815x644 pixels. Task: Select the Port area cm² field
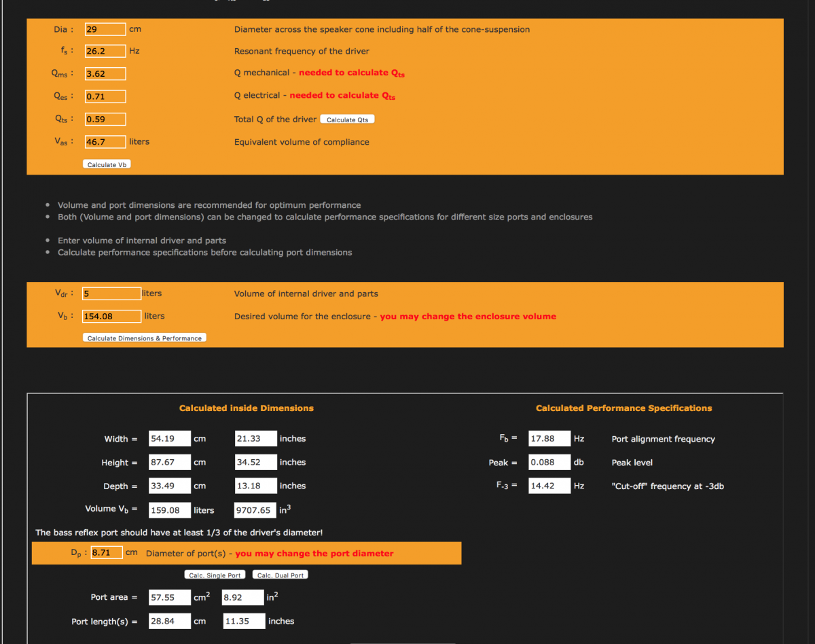(x=170, y=598)
